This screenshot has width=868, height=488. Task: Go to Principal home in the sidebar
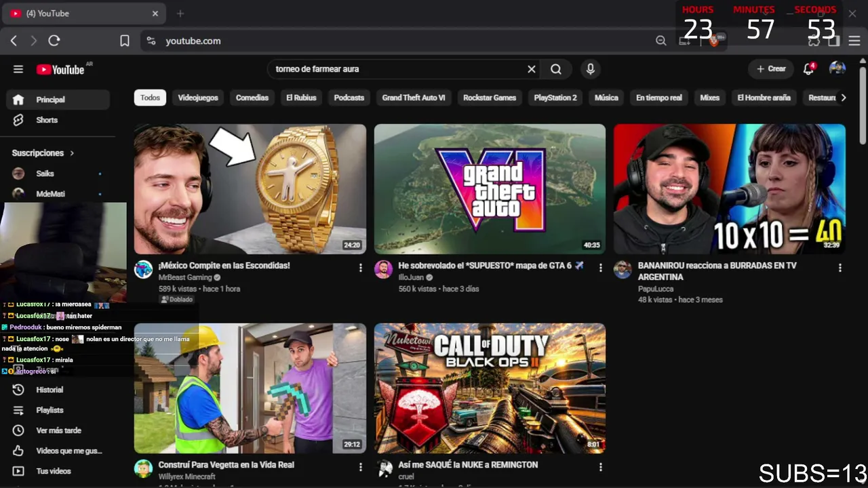(58, 100)
